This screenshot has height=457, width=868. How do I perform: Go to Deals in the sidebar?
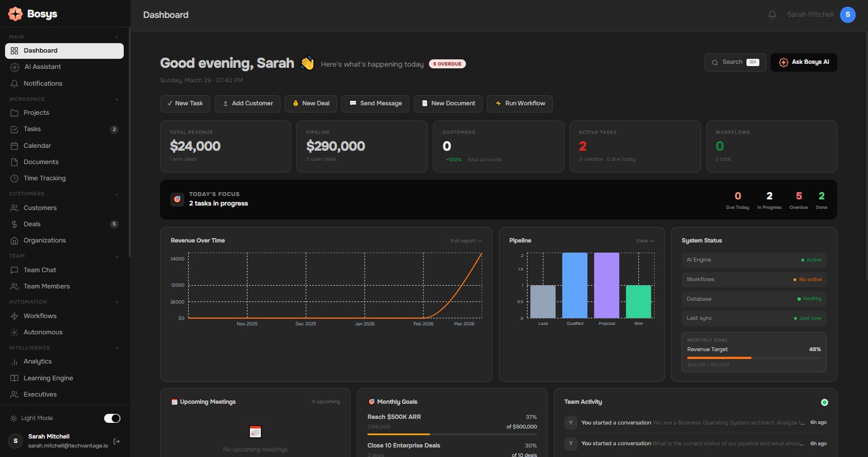(32, 224)
